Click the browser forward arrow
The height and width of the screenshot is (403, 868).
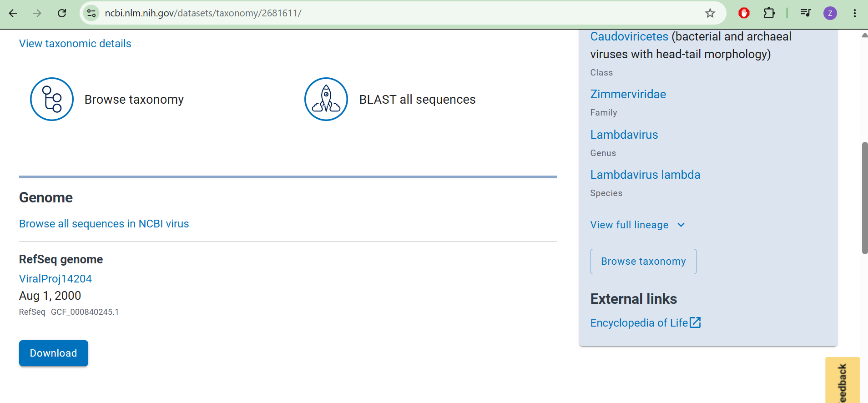pyautogui.click(x=37, y=13)
